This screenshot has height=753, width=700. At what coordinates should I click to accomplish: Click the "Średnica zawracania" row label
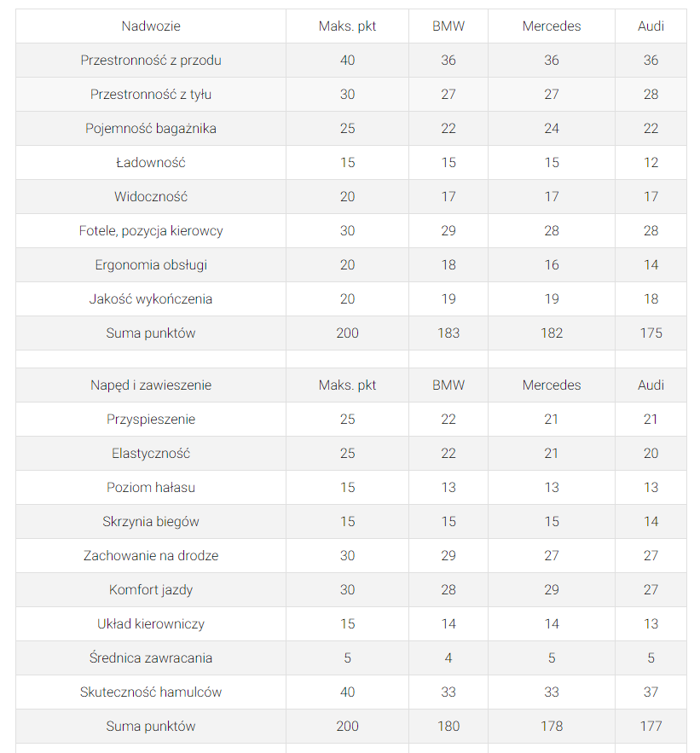[x=151, y=658]
